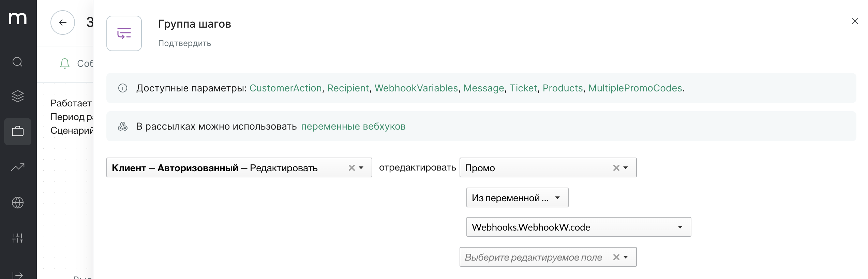
Task: Expand the 'Клиент — Авторизованный' operation dropdown
Action: click(361, 168)
